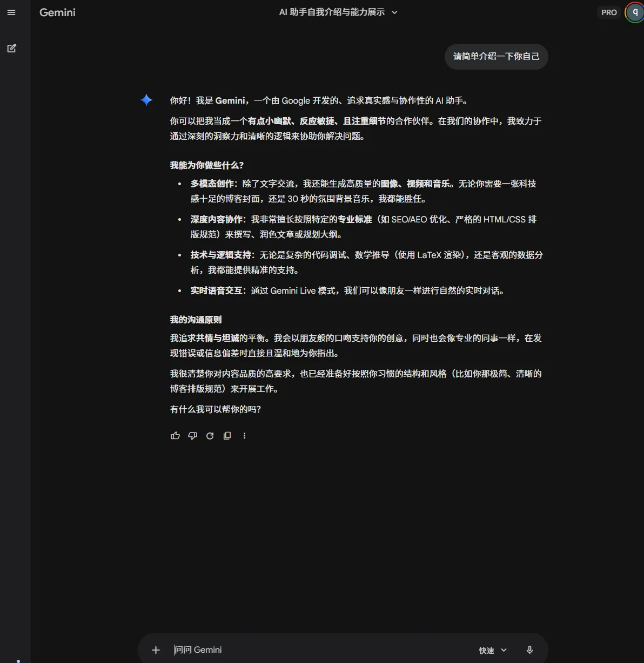Open the 快速 model selector dropdown
644x663 pixels.
tap(492, 650)
